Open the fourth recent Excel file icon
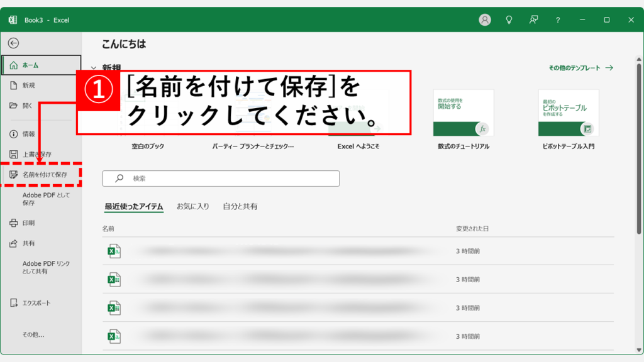 (x=114, y=337)
